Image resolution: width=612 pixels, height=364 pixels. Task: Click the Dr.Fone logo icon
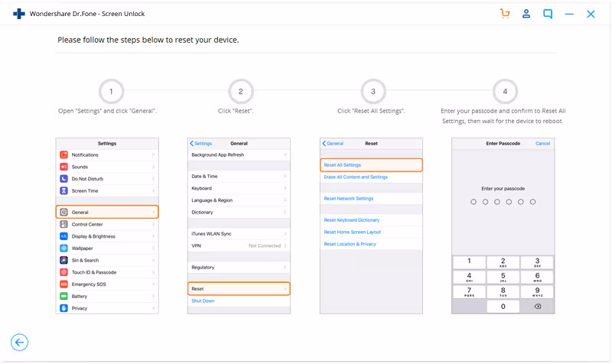[x=18, y=14]
